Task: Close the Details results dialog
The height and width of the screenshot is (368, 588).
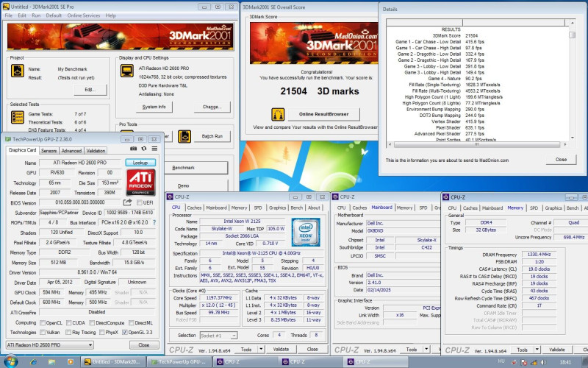Action: [x=561, y=160]
